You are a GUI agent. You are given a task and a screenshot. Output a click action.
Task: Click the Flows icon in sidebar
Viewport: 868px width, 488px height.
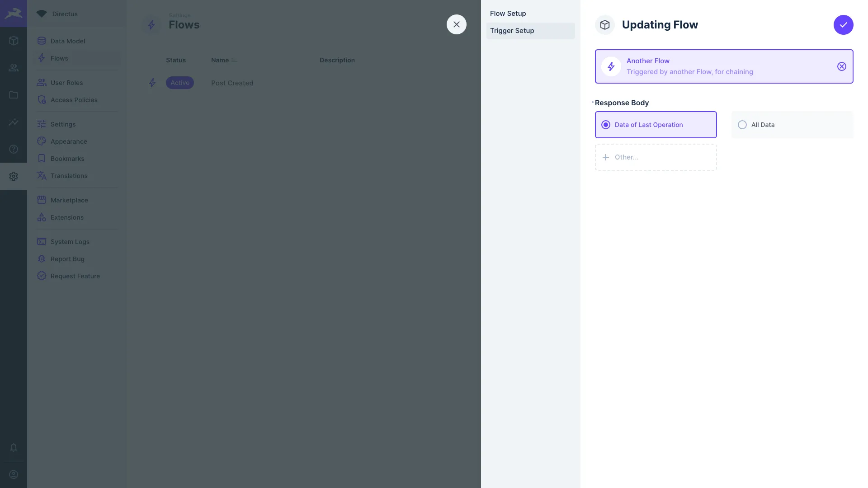coord(42,58)
